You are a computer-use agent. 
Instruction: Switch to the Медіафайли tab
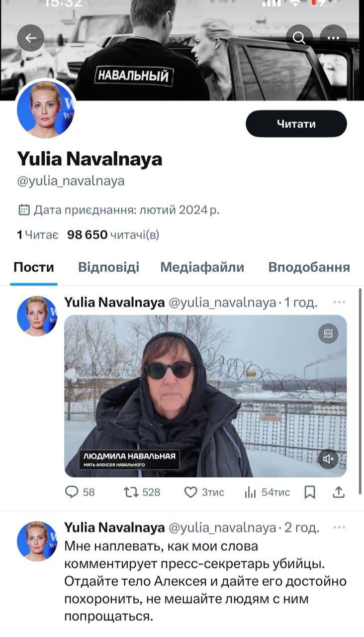(x=202, y=267)
